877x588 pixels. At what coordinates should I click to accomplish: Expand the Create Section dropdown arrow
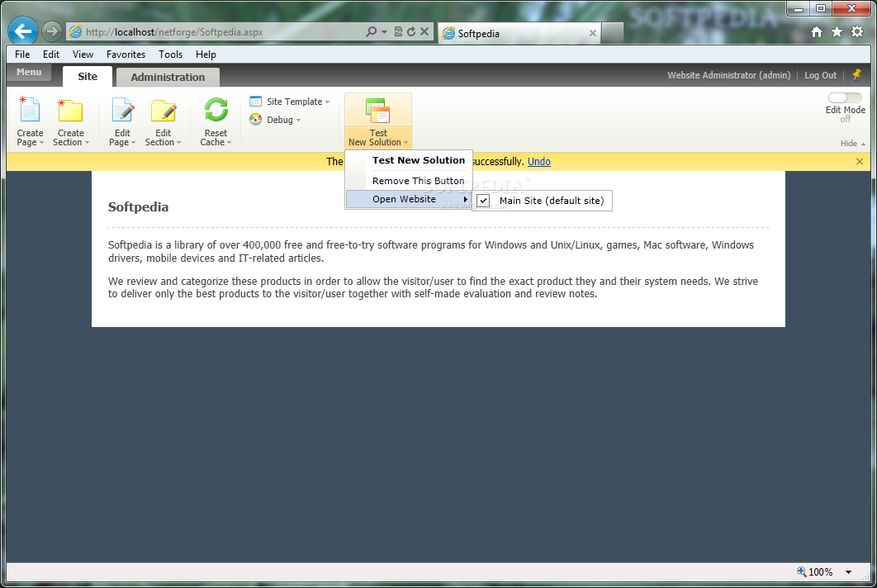pos(87,143)
